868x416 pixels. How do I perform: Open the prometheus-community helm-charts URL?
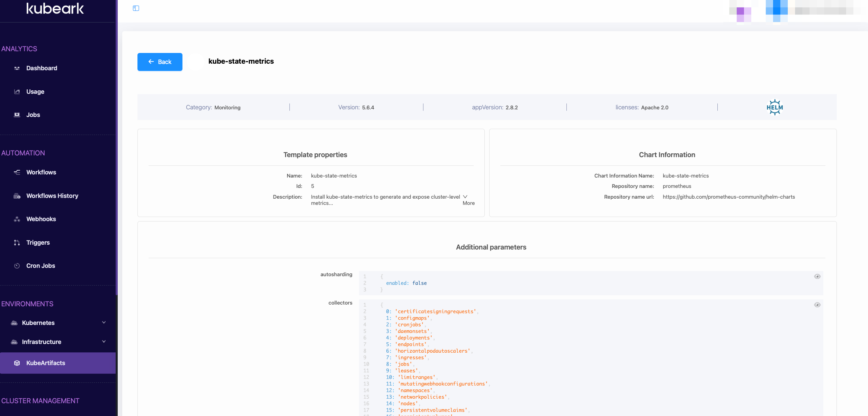click(728, 197)
